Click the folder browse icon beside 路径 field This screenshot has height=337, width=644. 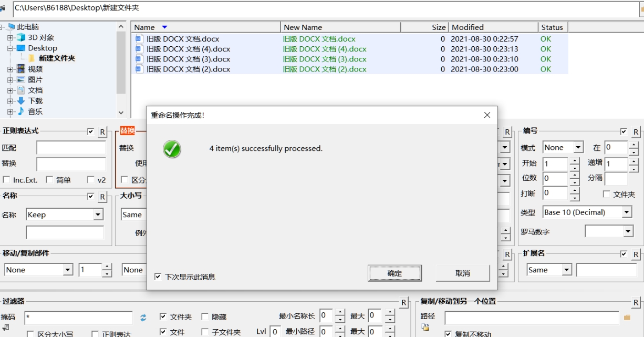point(627,318)
